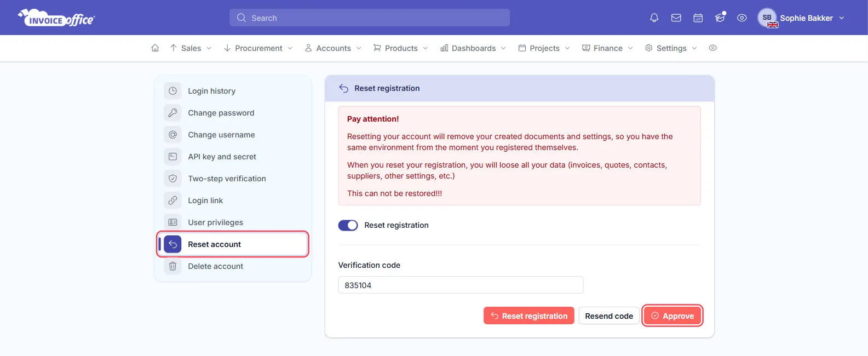Click the clock icon beside Login history
Viewport: 868px width, 356px height.
tap(173, 91)
